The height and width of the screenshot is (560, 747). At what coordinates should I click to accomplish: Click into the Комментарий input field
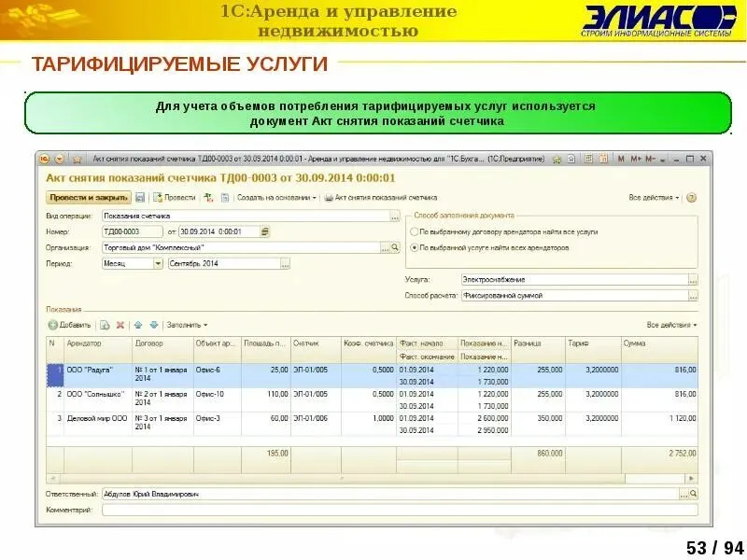pos(400,510)
